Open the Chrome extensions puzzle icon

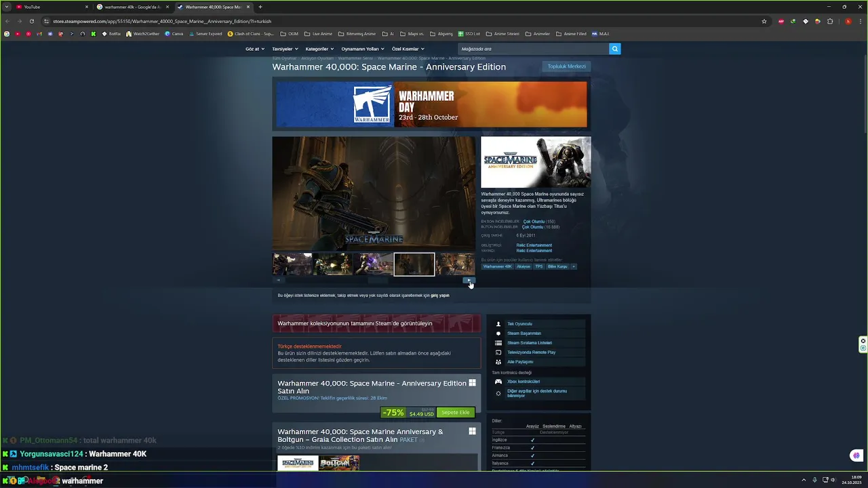tap(830, 21)
